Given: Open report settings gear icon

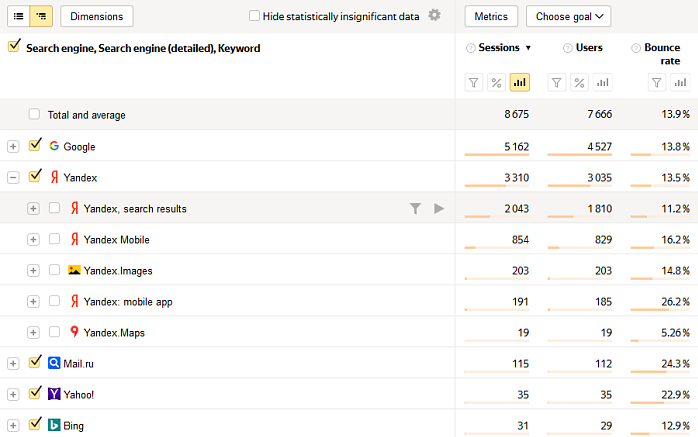Looking at the screenshot, I should 434,15.
